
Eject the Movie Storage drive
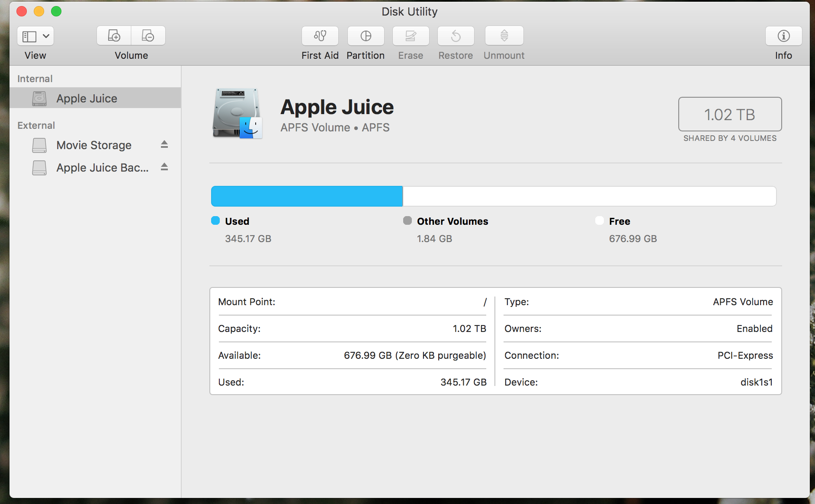(x=164, y=144)
